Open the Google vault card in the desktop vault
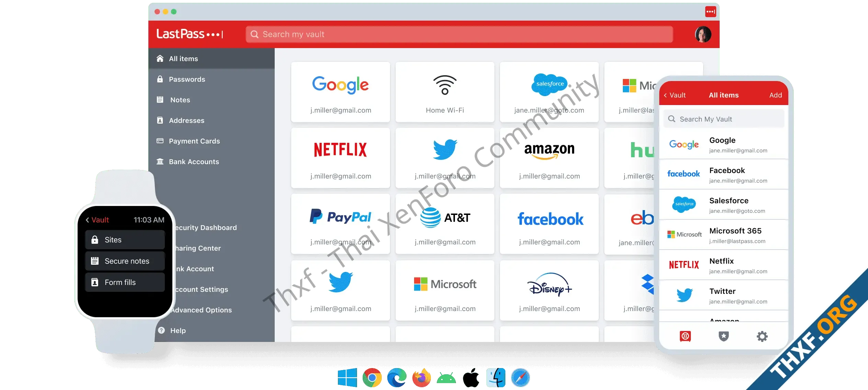868x390 pixels. [x=341, y=92]
